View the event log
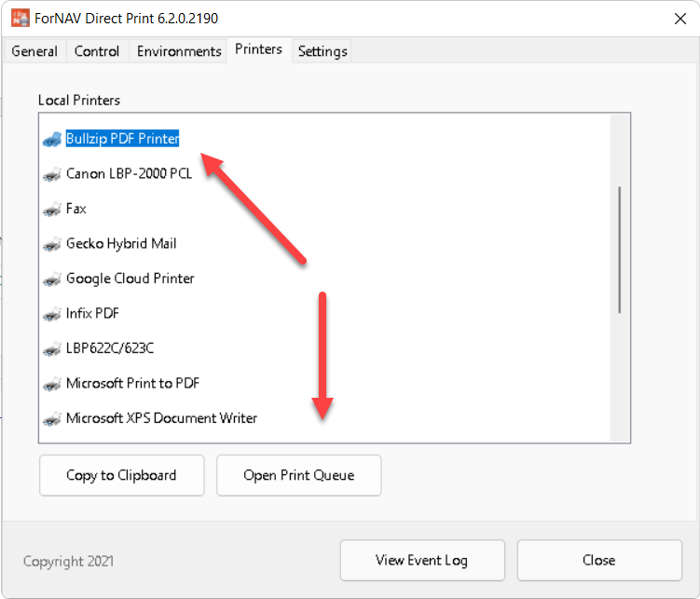 (422, 560)
